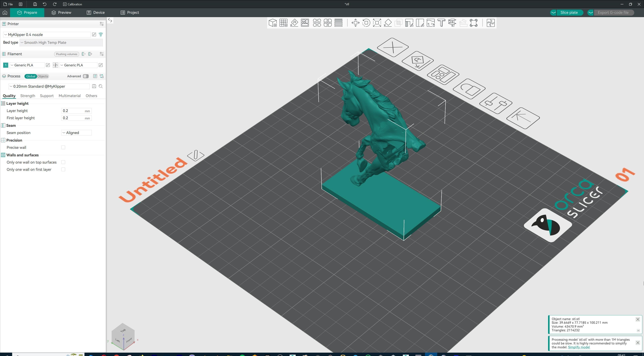Arrange all objects toolbar icon
The image size is (644, 356).
(x=305, y=23)
